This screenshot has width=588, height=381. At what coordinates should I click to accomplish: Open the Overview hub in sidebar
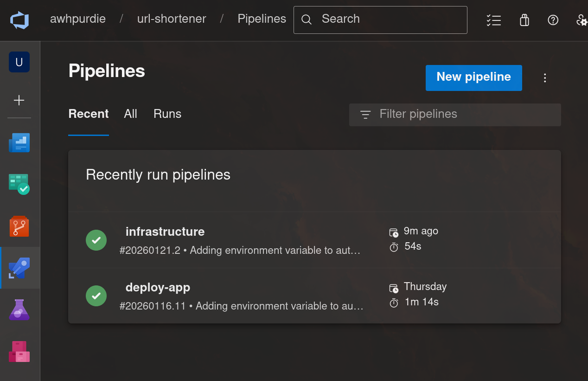[x=19, y=143]
